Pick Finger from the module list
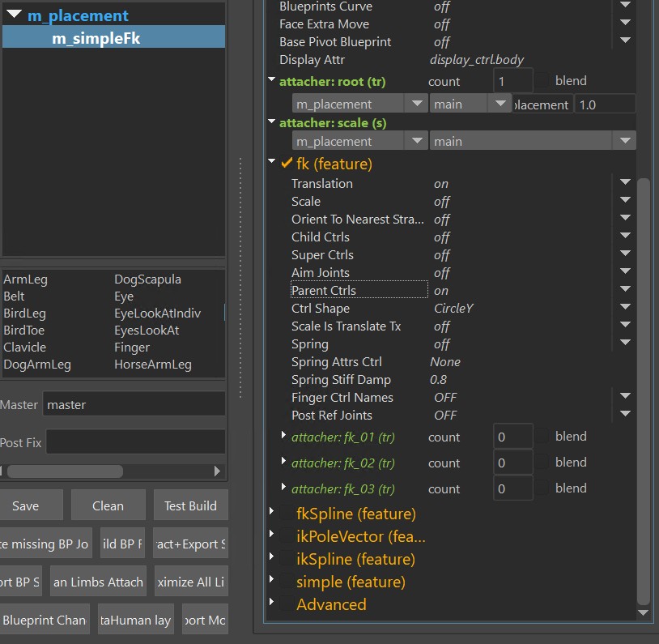659x644 pixels. pos(132,347)
